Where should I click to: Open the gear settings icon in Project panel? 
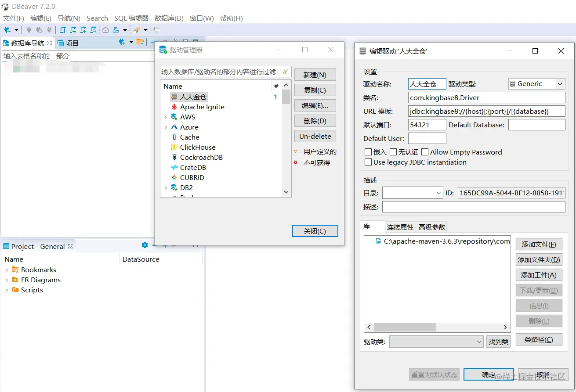click(x=145, y=245)
